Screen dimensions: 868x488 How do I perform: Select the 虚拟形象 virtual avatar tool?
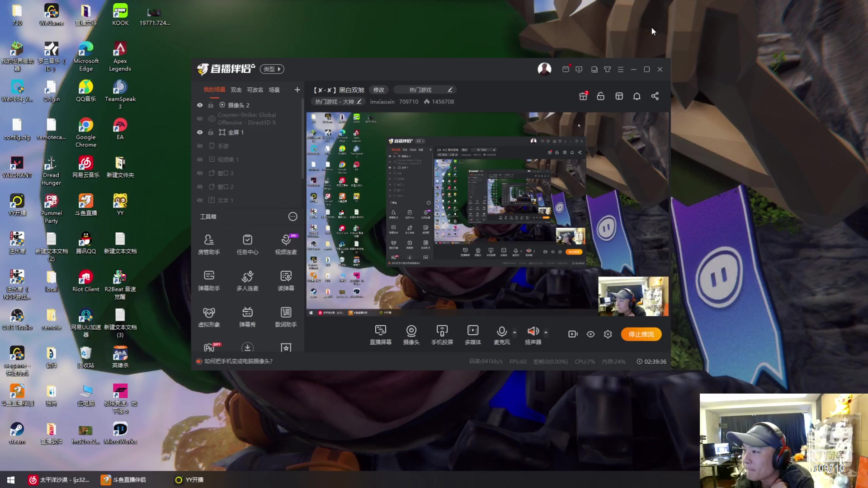pos(209,315)
